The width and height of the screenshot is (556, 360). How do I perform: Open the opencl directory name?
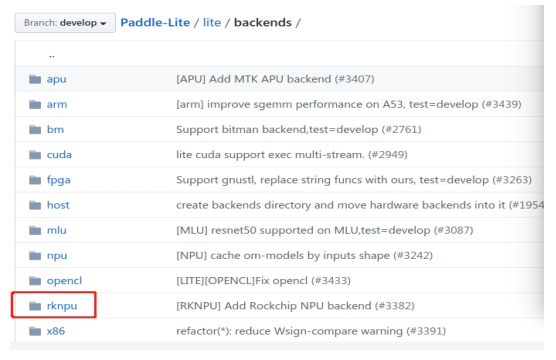pos(64,281)
